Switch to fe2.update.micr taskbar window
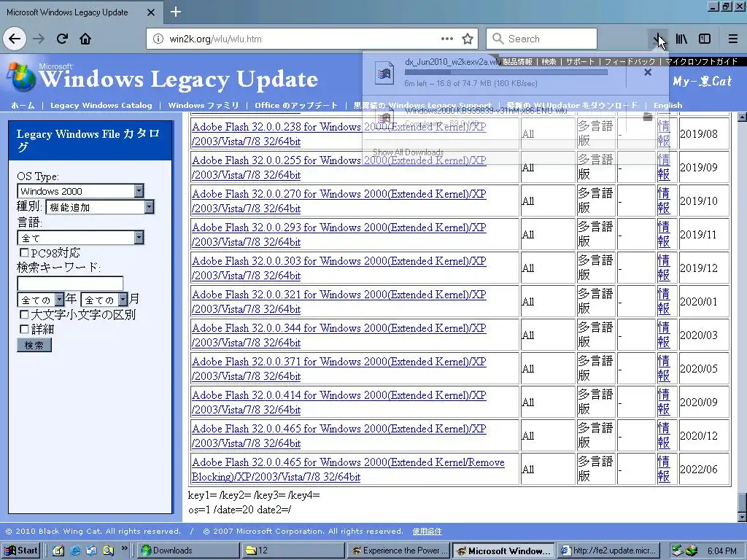This screenshot has width=747, height=560. coord(610,551)
